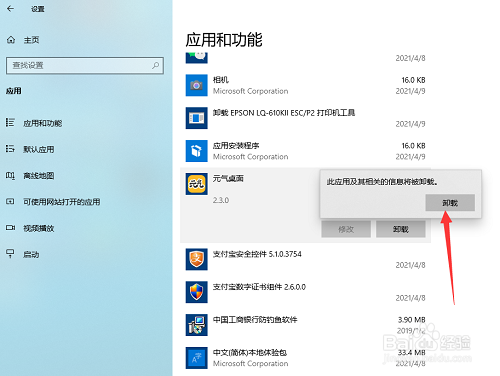Click the 启动 startup icon
500x376 pixels.
pos(10,254)
